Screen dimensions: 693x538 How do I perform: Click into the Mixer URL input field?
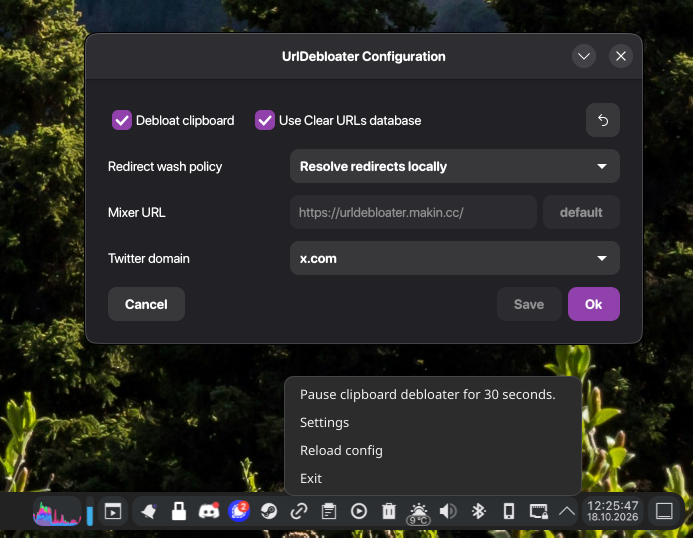pos(413,212)
